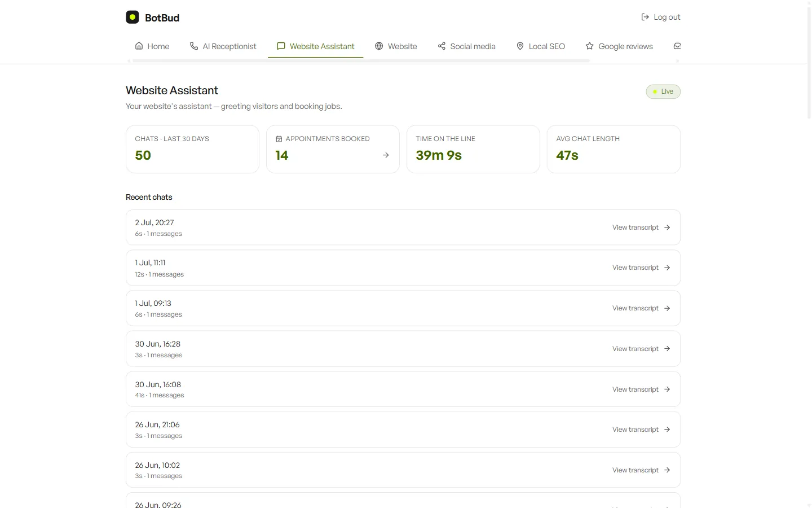The height and width of the screenshot is (508, 812).
Task: Click the page vertical scrollbar
Action: tap(809, 62)
